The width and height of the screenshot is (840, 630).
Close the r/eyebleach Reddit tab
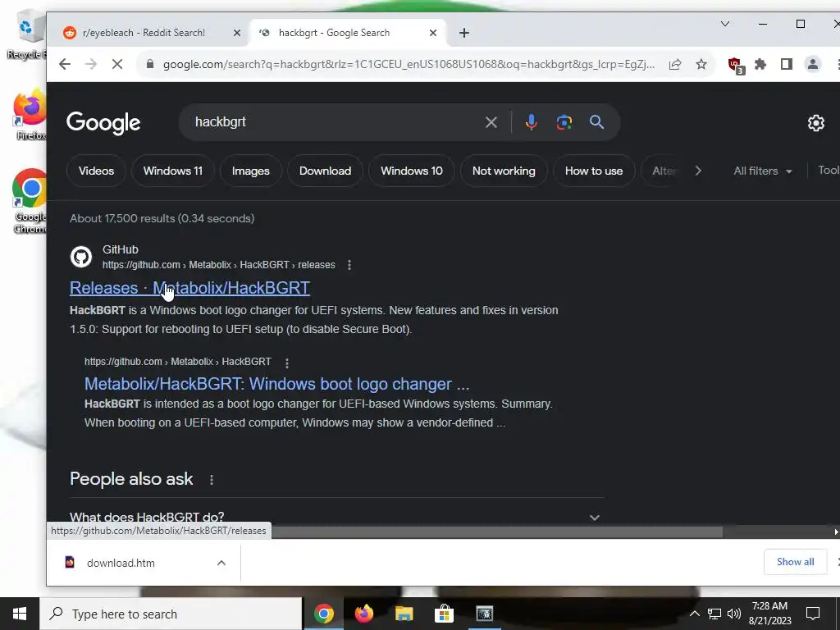237,33
